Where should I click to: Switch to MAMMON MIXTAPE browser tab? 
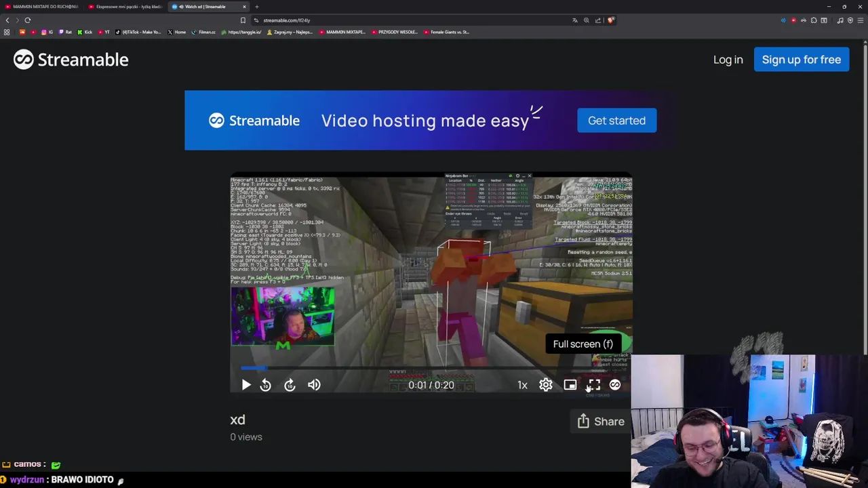(42, 7)
